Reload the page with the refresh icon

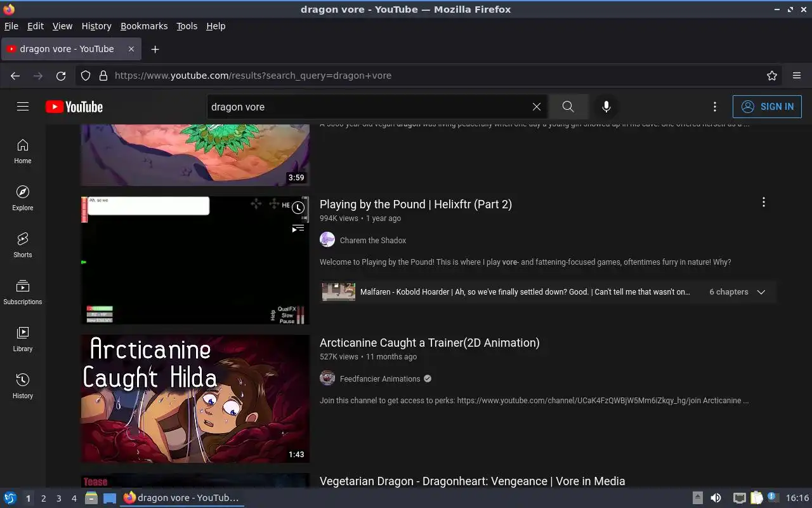tap(61, 76)
